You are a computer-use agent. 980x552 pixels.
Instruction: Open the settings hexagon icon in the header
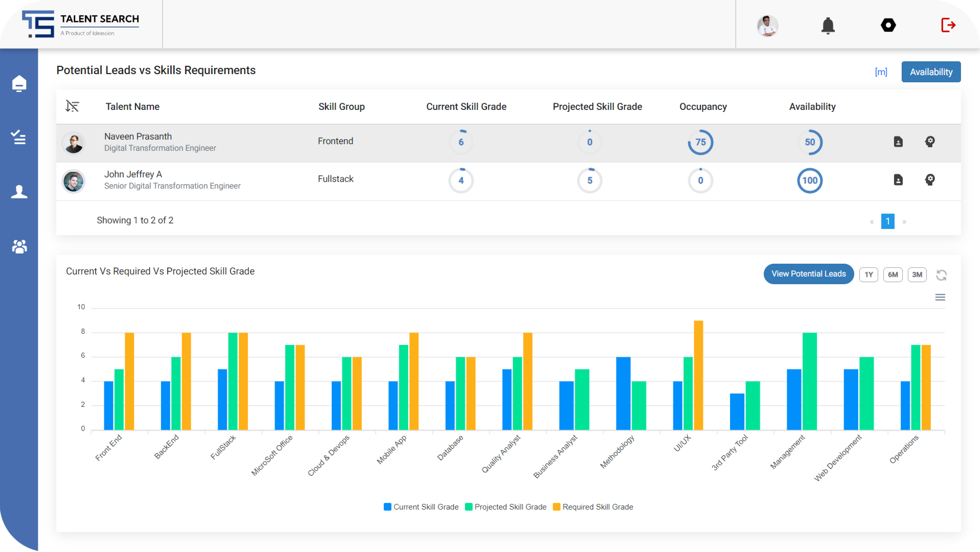tap(888, 26)
